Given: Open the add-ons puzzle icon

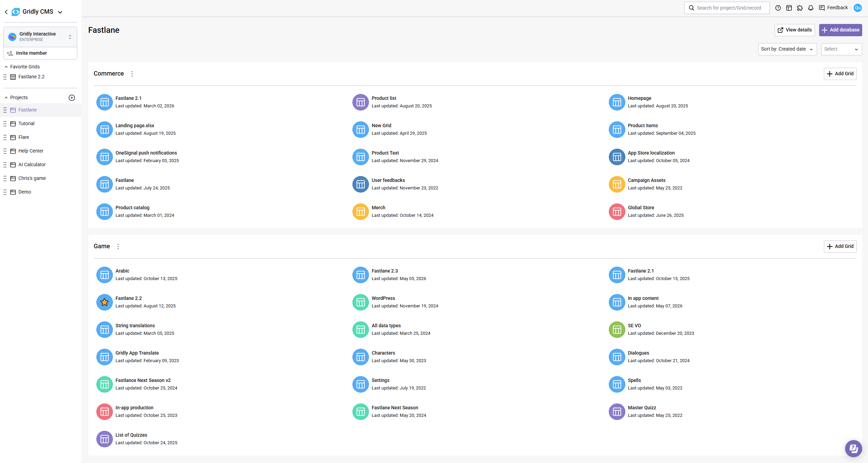Looking at the screenshot, I should click(x=800, y=8).
